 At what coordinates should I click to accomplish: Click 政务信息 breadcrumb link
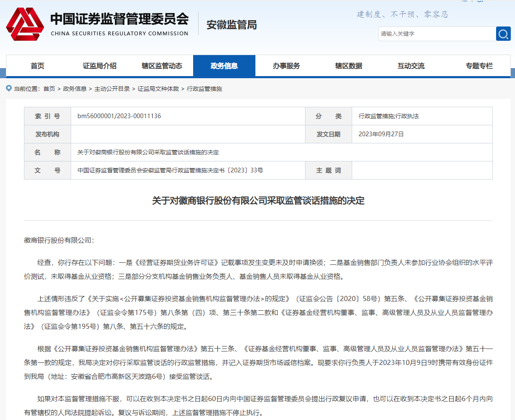75,89
